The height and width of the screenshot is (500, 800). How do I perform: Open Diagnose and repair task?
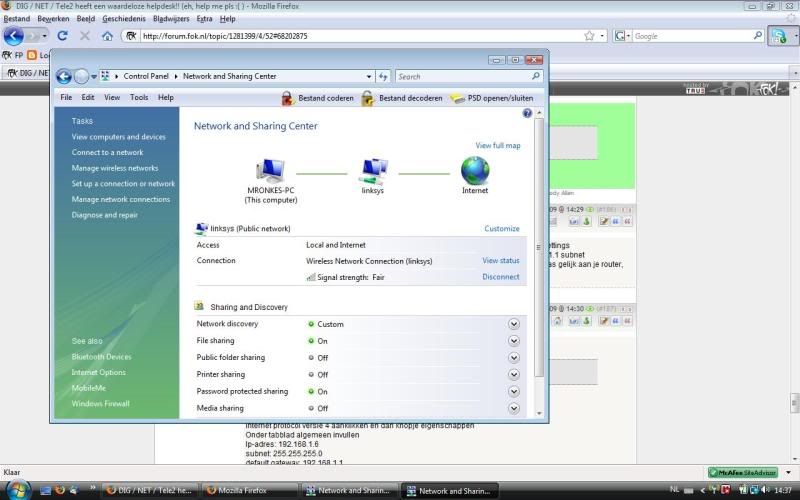pos(105,215)
